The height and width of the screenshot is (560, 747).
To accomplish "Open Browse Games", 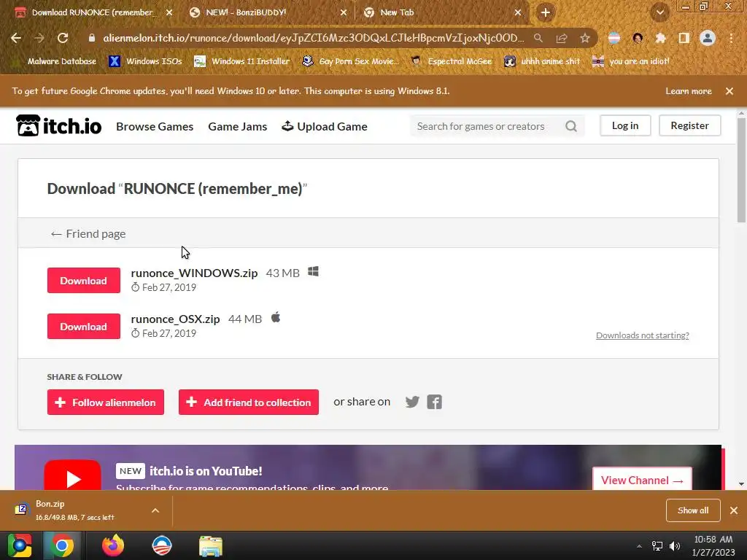I will point(155,127).
